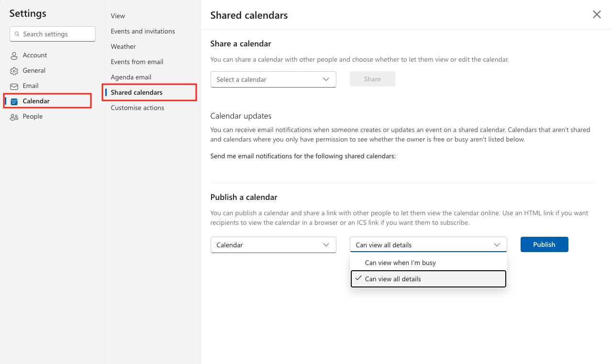
Task: Select the Shared calendars page
Action: (x=149, y=92)
